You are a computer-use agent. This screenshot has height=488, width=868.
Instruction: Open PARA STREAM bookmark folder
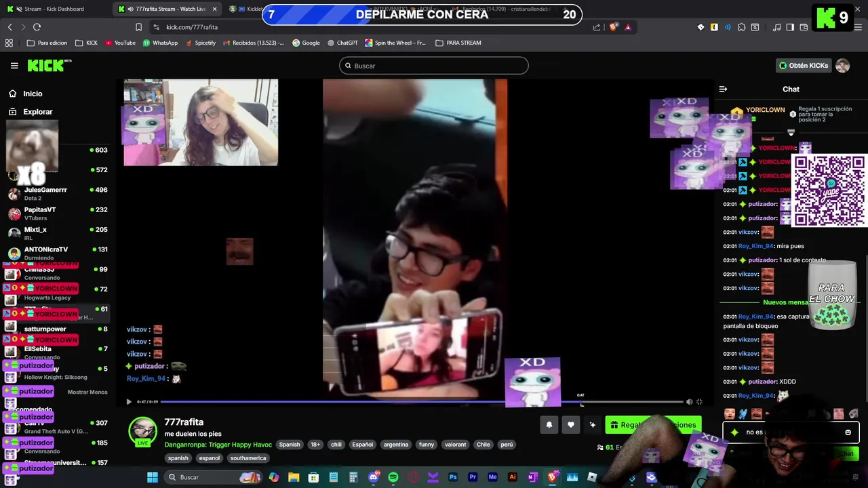point(458,43)
